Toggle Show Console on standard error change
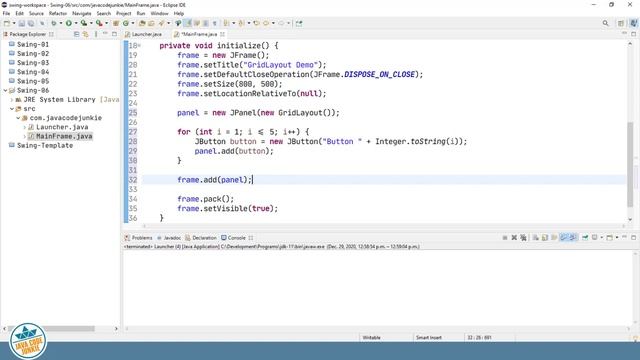Screen dimensions: 640x360 coord(573,238)
